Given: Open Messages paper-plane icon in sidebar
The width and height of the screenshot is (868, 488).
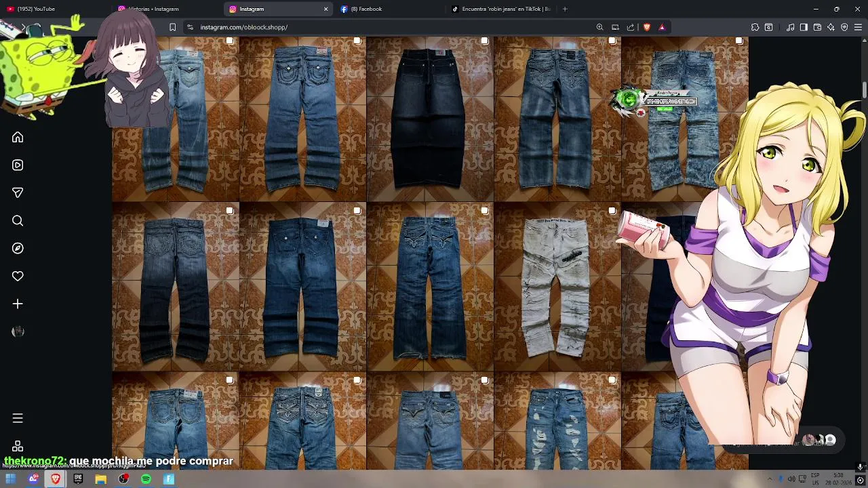Looking at the screenshot, I should coord(18,193).
